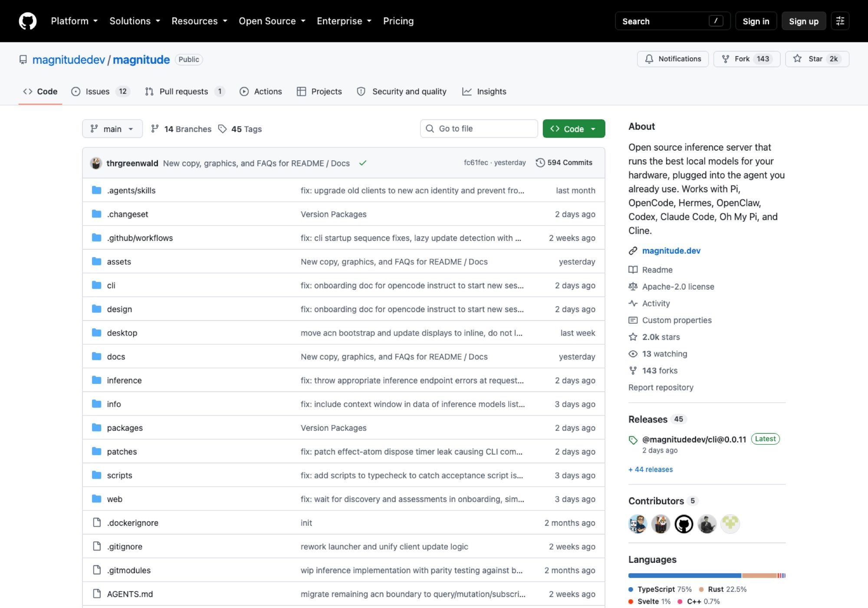Open the Pricing page
Viewport: 868px width, 608px height.
pyautogui.click(x=398, y=21)
